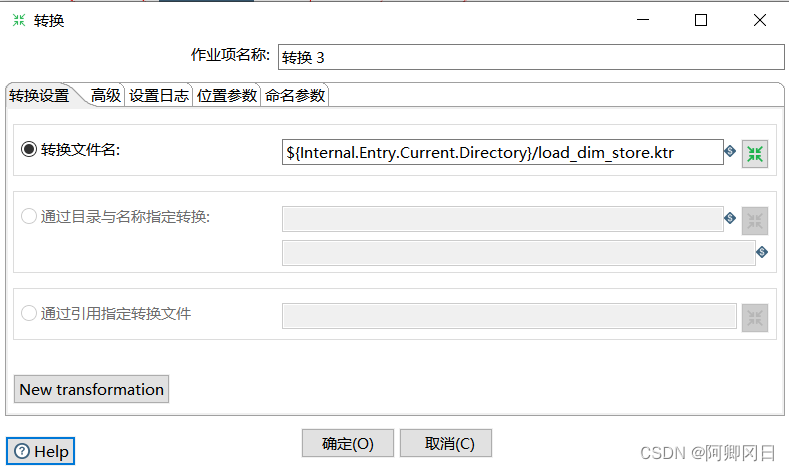The image size is (789, 471).
Task: Open the Help button
Action: coord(41,451)
